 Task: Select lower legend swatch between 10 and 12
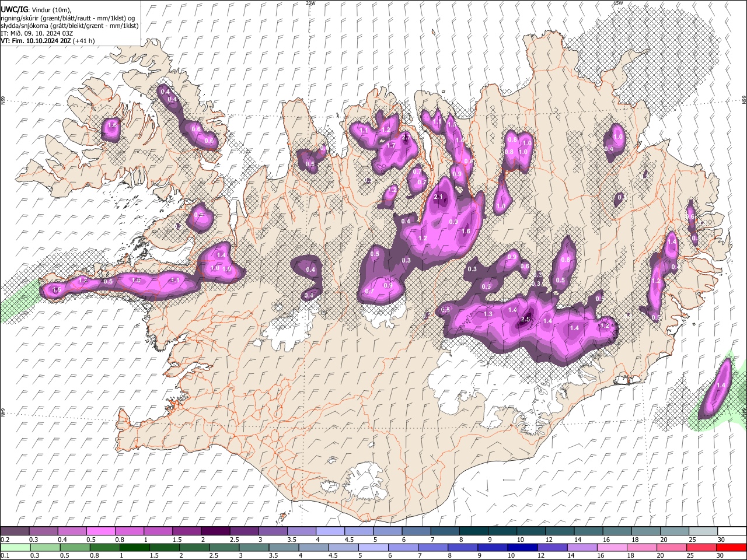[523, 547]
